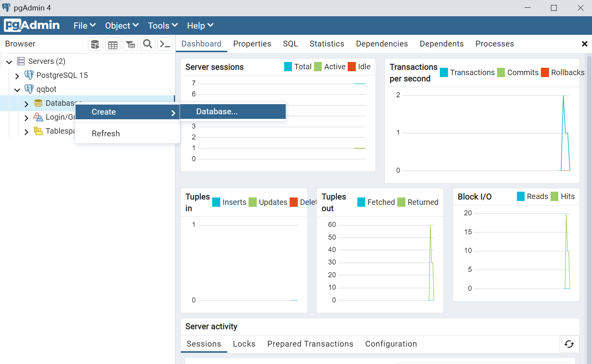Select the Sessions activity tab
592x364 pixels.
pos(204,344)
